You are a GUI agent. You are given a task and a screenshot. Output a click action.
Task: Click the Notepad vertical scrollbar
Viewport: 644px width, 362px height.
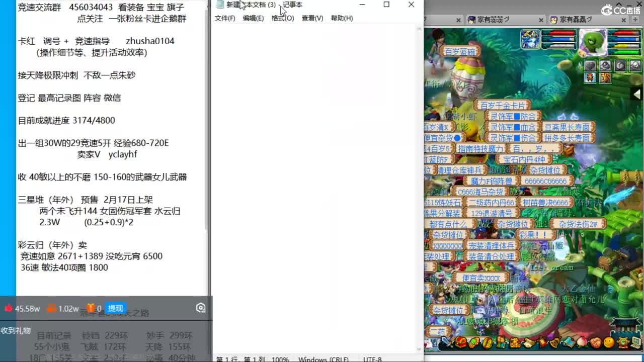[420, 189]
